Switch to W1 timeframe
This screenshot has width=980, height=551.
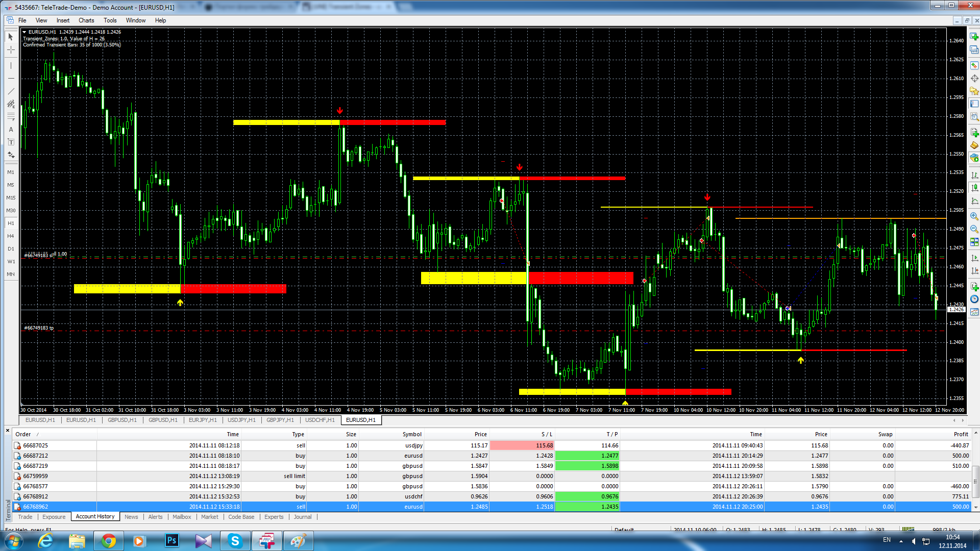[x=11, y=262]
